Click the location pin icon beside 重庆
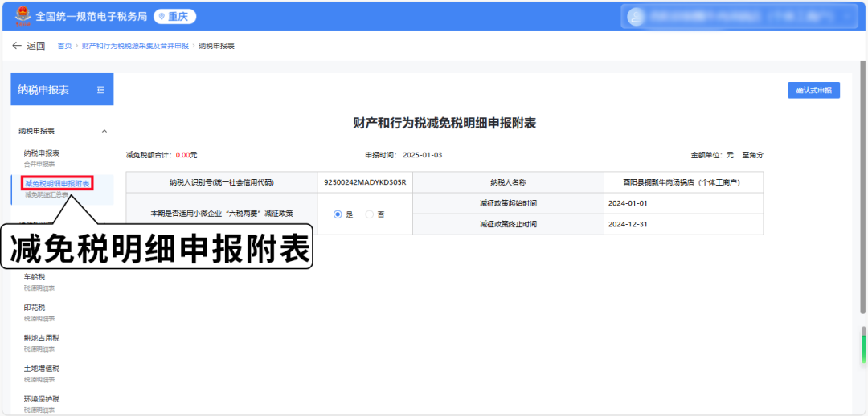868x416 pixels. pos(161,17)
